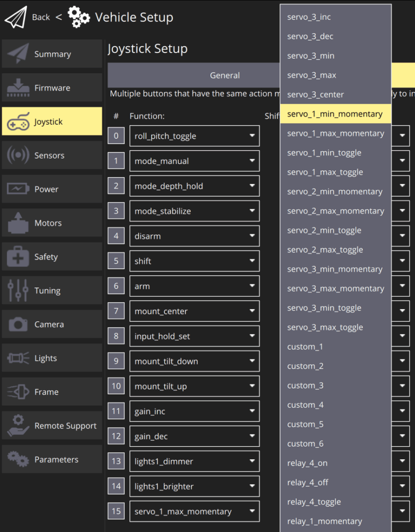Select highlighted servo_1_min_momentary option
Image resolution: width=415 pixels, height=532 pixels.
pyautogui.click(x=336, y=114)
